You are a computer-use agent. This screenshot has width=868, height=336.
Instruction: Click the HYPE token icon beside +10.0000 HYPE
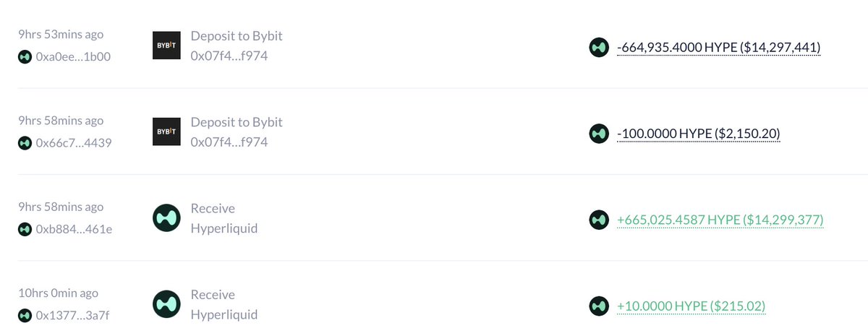(x=599, y=306)
